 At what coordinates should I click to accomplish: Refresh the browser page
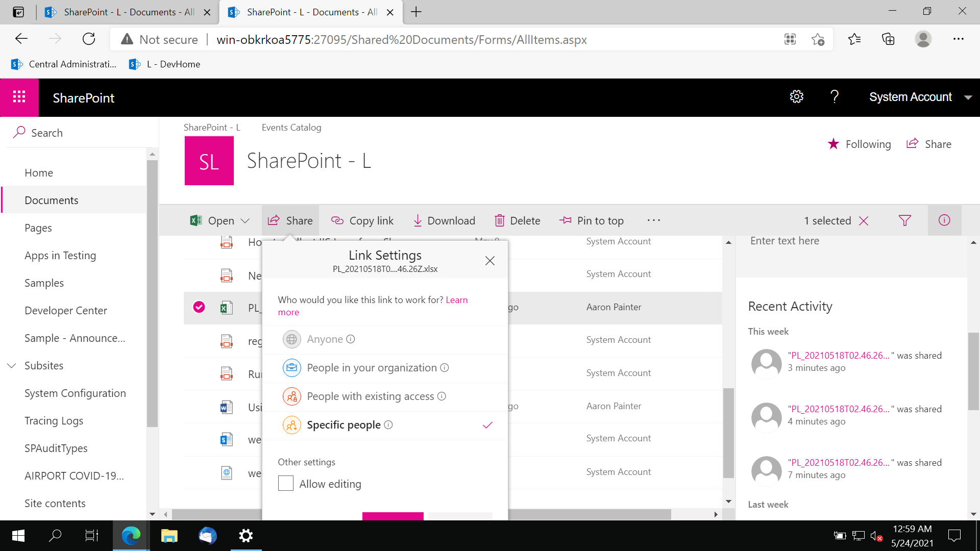tap(89, 39)
